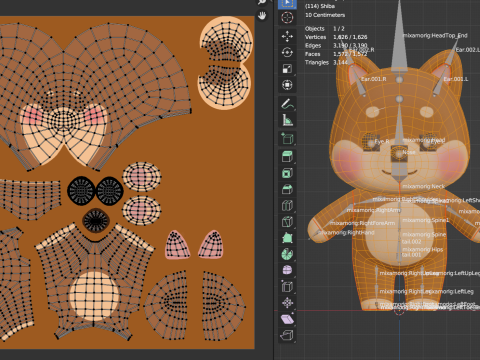Click the mixamorig:Spine1 bone label
Viewport: 480px width, 360px height.
[426, 220]
